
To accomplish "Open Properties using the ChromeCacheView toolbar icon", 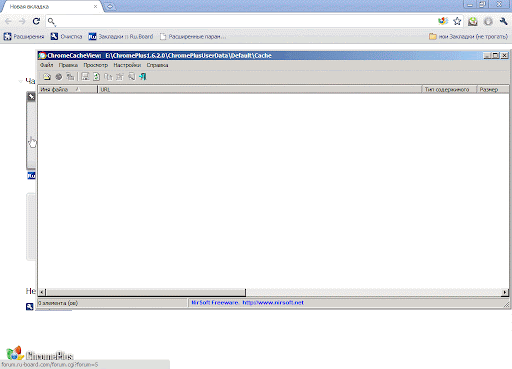I will [x=120, y=77].
